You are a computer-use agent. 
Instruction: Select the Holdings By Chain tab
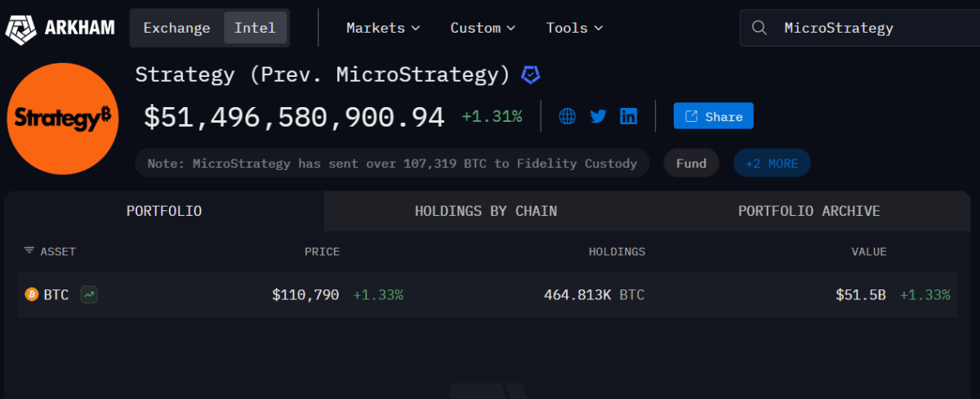486,211
